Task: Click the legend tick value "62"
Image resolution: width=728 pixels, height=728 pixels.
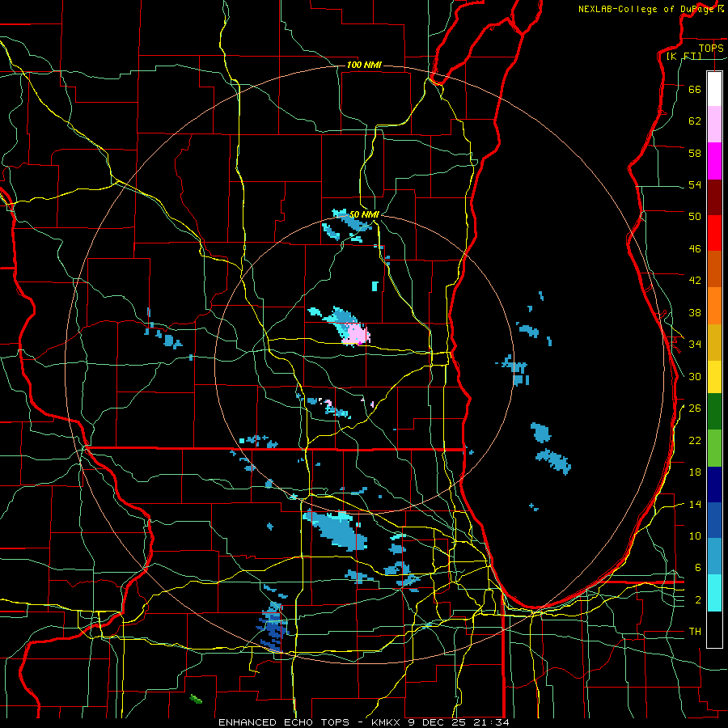Action: click(695, 121)
